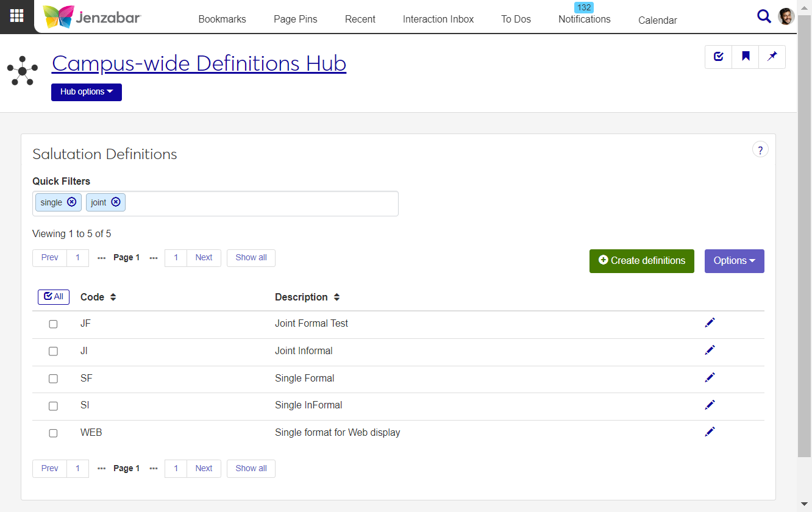Viewport: 812px width, 512px height.
Task: Click the bookmark icon for this page
Action: pyautogui.click(x=746, y=57)
